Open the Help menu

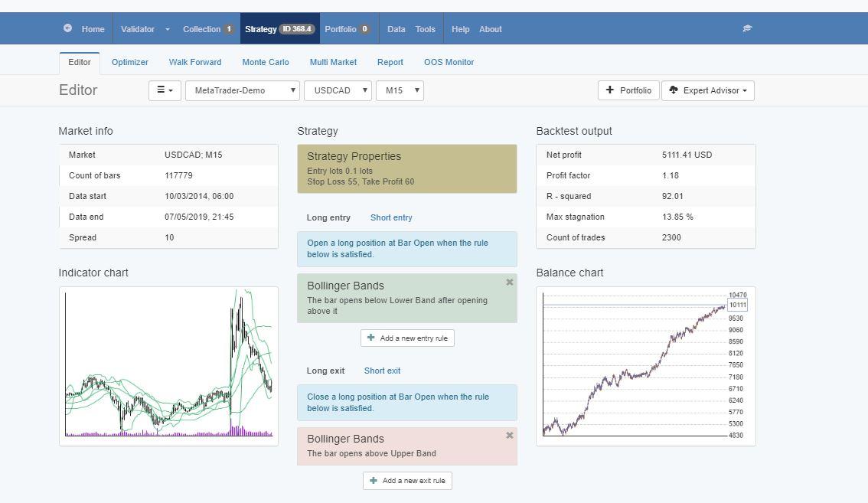(x=461, y=29)
